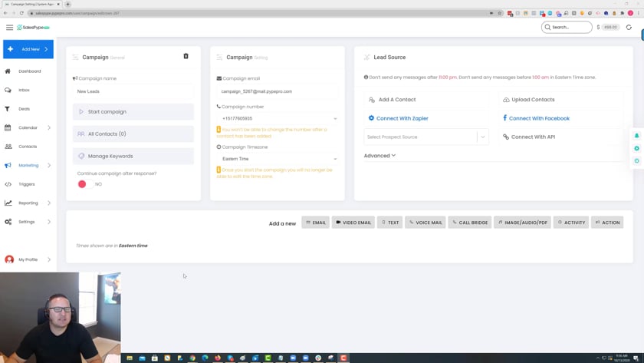Click the Dashboard home icon
644x363 pixels.
(x=8, y=71)
